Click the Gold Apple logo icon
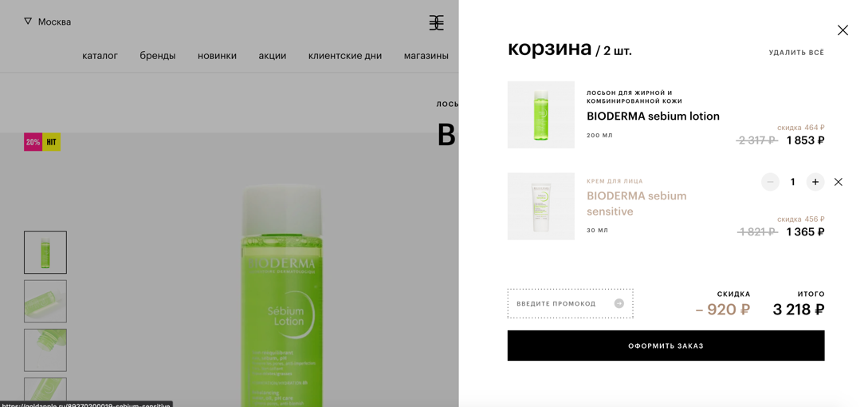This screenshot has height=407, width=868. pyautogui.click(x=436, y=22)
